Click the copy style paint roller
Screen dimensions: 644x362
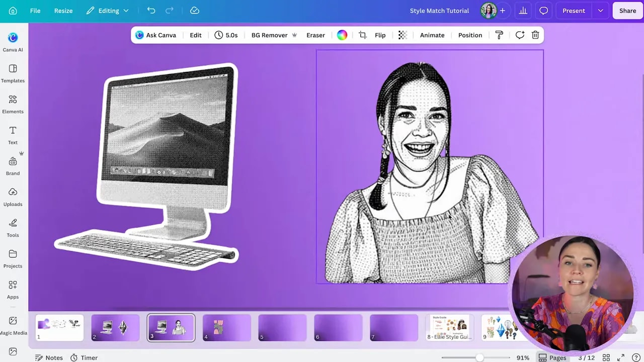tap(499, 35)
